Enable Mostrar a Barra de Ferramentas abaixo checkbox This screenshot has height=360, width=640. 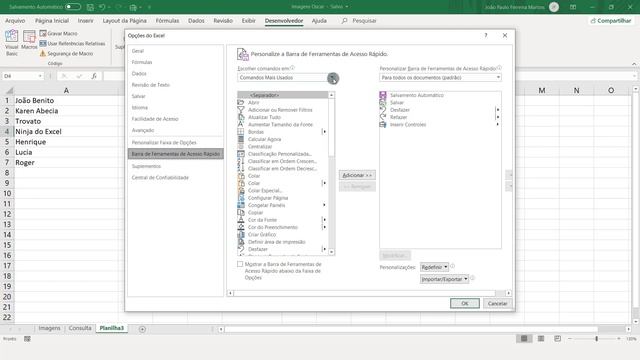tap(240, 264)
